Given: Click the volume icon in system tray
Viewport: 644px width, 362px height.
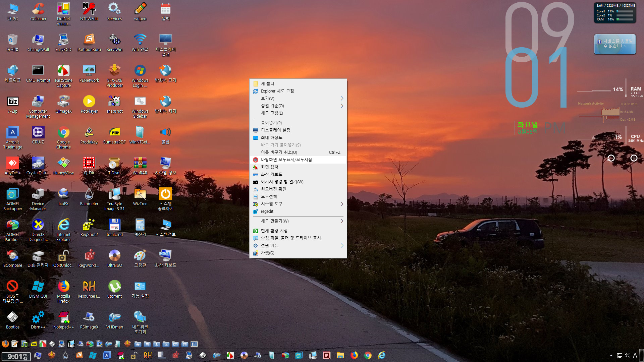Looking at the screenshot, I should [627, 355].
